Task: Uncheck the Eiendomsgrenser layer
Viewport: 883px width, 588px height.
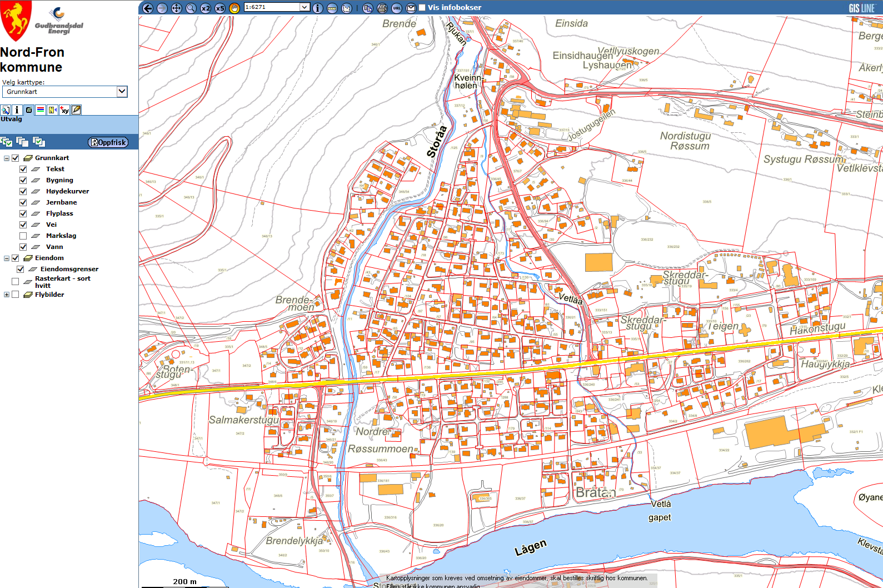Action: coord(21,269)
